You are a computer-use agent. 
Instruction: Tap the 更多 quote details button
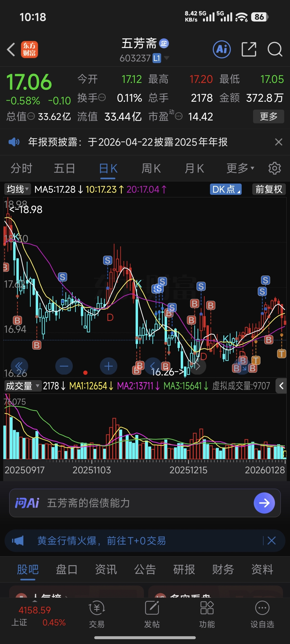click(x=269, y=116)
